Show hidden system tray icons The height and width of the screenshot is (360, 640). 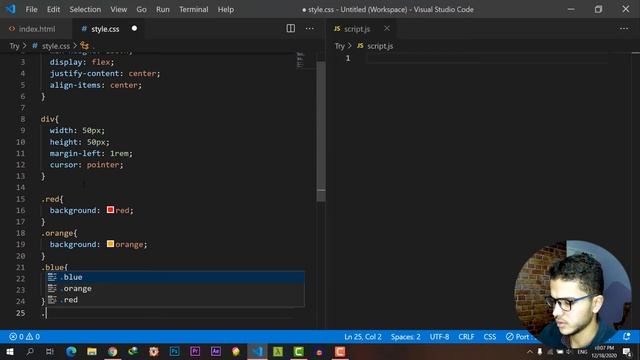pyautogui.click(x=530, y=351)
